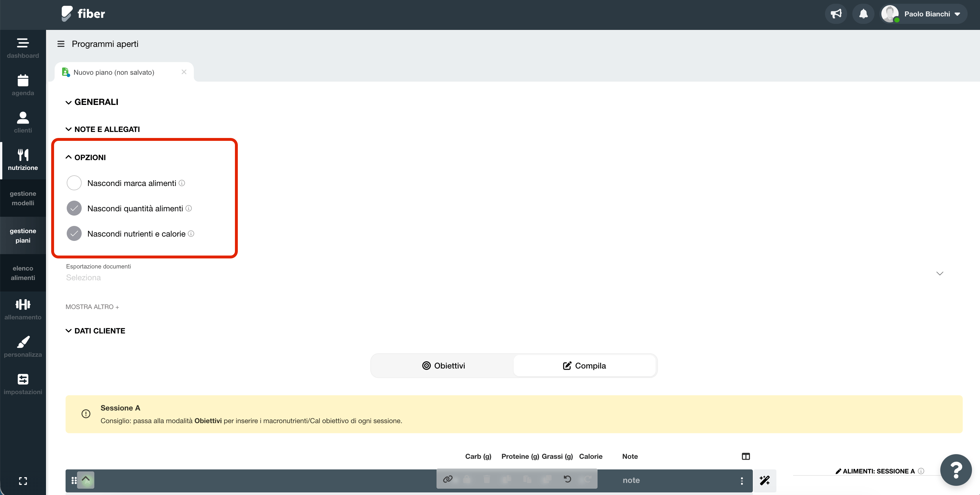Image resolution: width=980 pixels, height=495 pixels.
Task: Click the ALIMENTI: SESSIONE A label
Action: click(878, 471)
